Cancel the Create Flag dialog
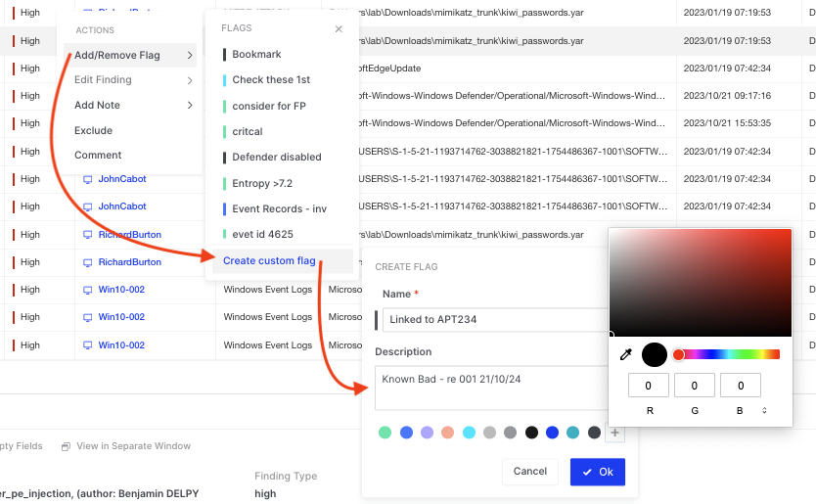 tap(529, 472)
